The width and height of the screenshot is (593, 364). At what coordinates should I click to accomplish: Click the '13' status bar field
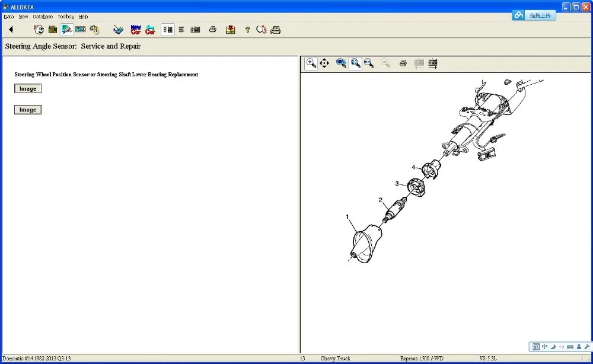tap(302, 358)
